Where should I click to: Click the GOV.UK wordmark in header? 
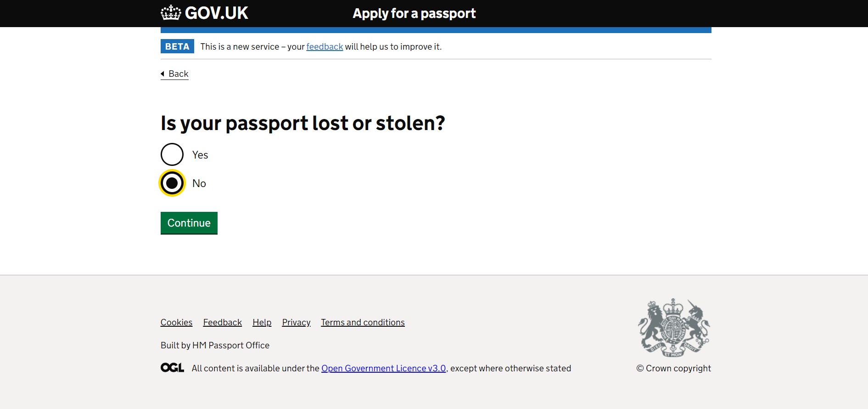tap(216, 13)
